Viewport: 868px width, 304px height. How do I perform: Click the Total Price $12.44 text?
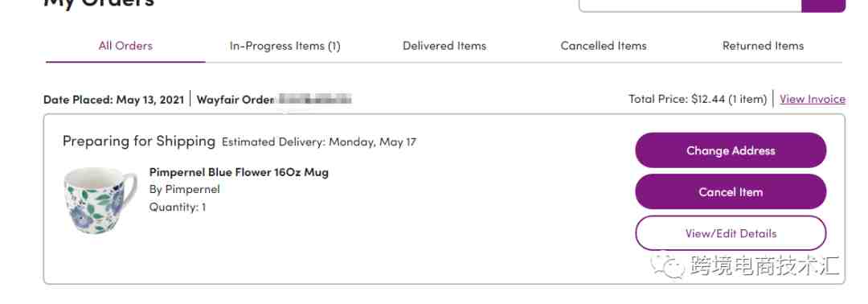click(x=698, y=99)
